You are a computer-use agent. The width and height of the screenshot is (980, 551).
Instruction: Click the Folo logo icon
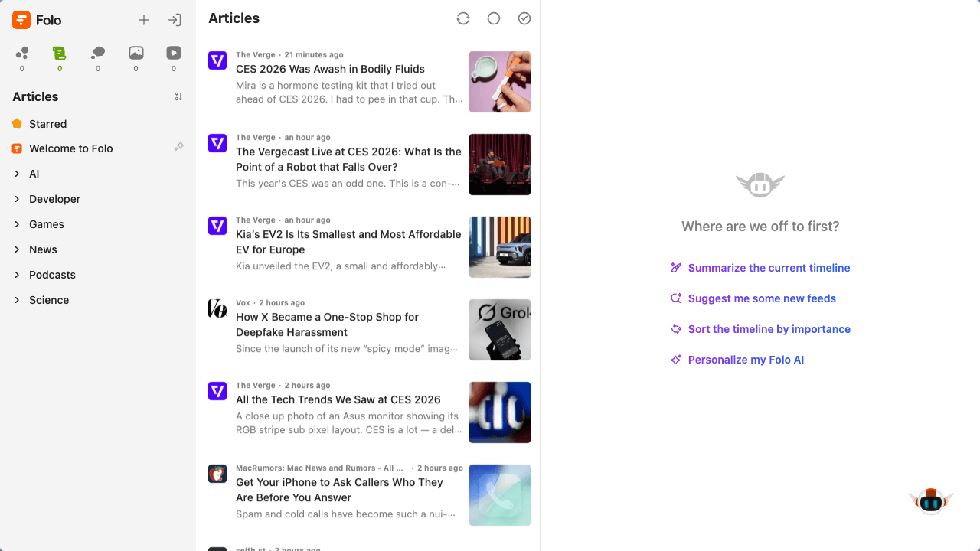click(x=21, y=21)
